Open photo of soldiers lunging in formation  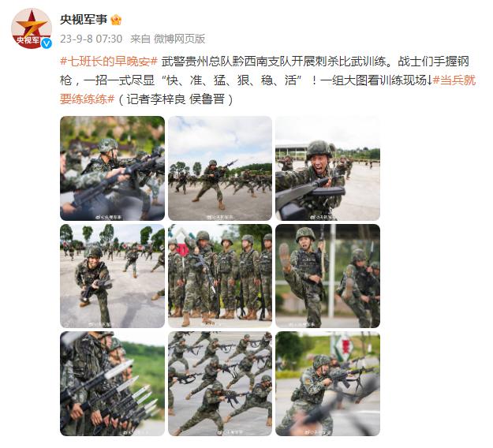220,383
